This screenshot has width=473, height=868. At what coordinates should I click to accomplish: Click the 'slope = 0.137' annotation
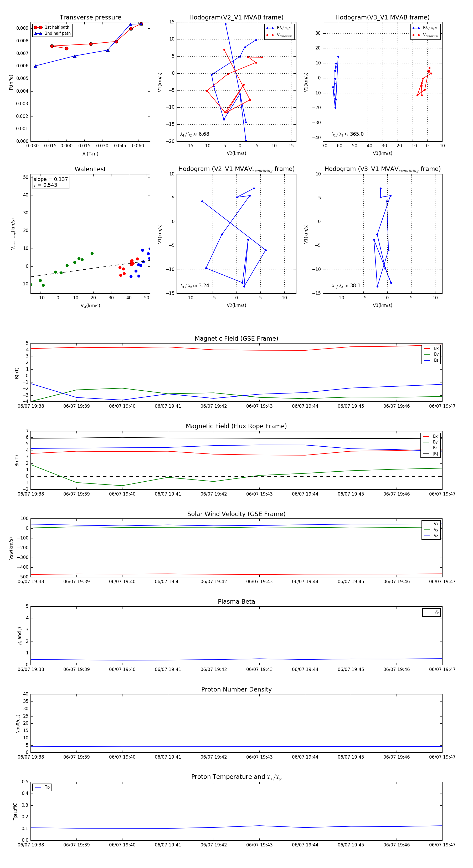51,179
